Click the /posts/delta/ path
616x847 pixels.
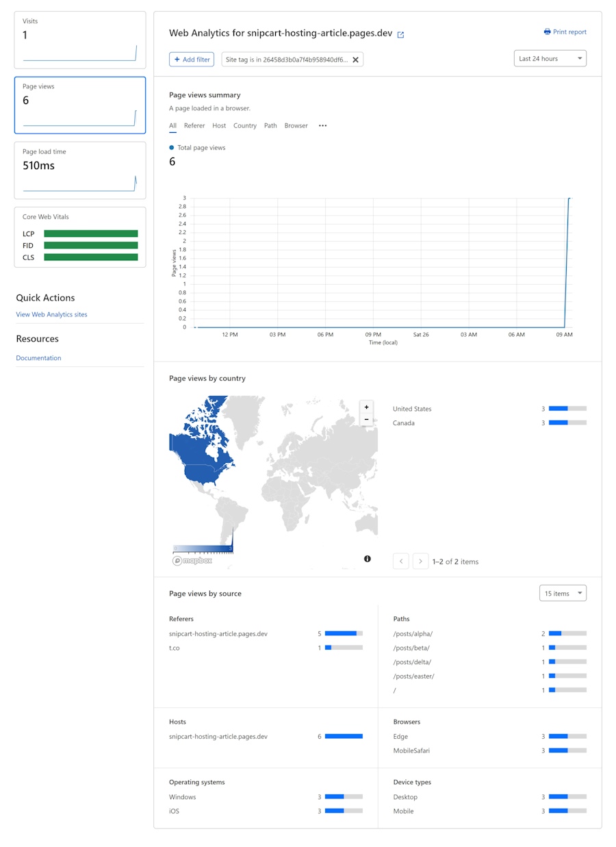(x=412, y=662)
